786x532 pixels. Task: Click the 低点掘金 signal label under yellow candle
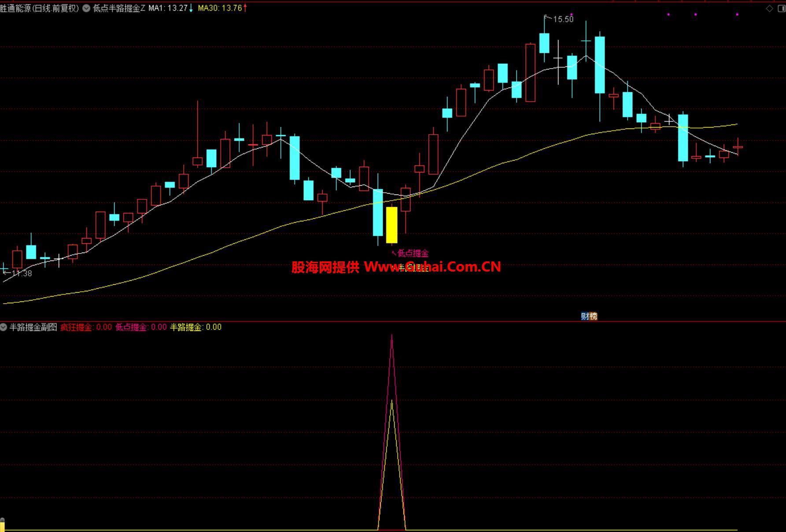(413, 253)
